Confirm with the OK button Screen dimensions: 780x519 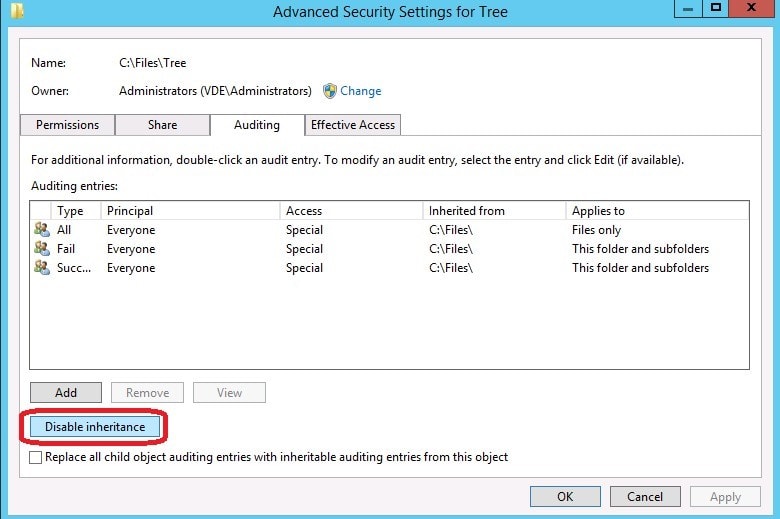click(565, 497)
